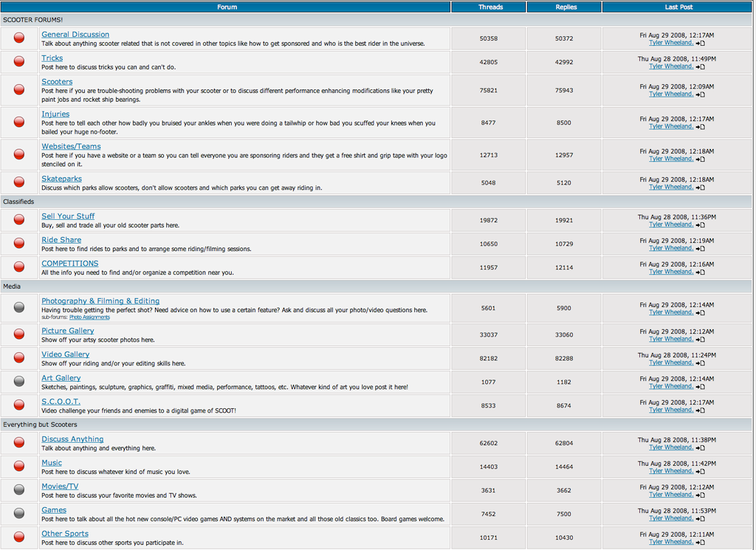Go to last post icon in Skateparks row
Image resolution: width=756 pixels, height=550 pixels.
coord(700,188)
